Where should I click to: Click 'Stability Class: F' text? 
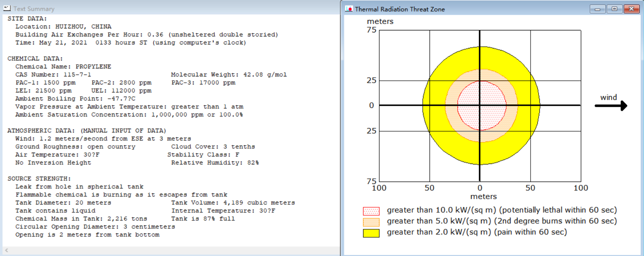(x=203, y=155)
